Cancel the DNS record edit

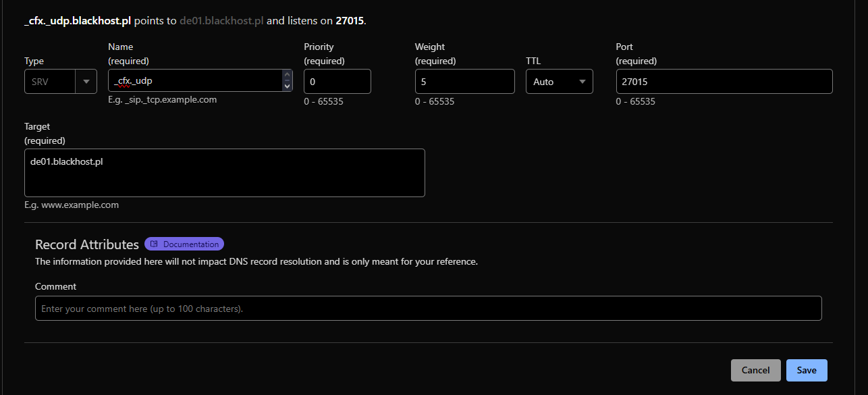[756, 370]
